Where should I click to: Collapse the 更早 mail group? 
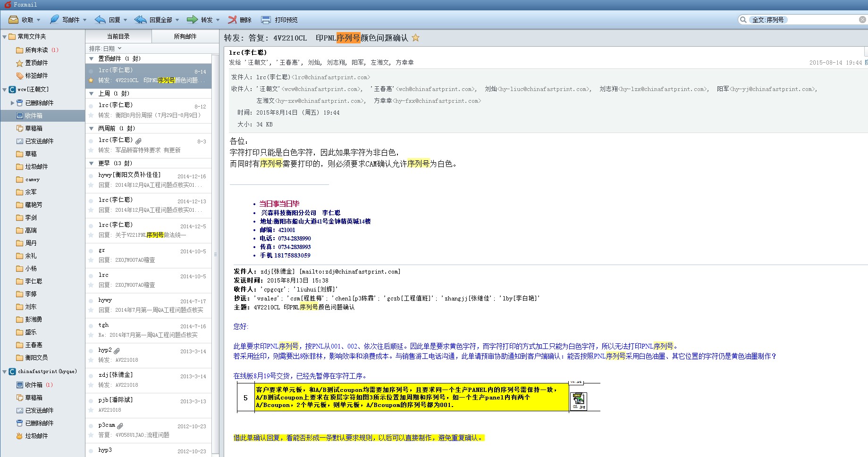point(92,164)
